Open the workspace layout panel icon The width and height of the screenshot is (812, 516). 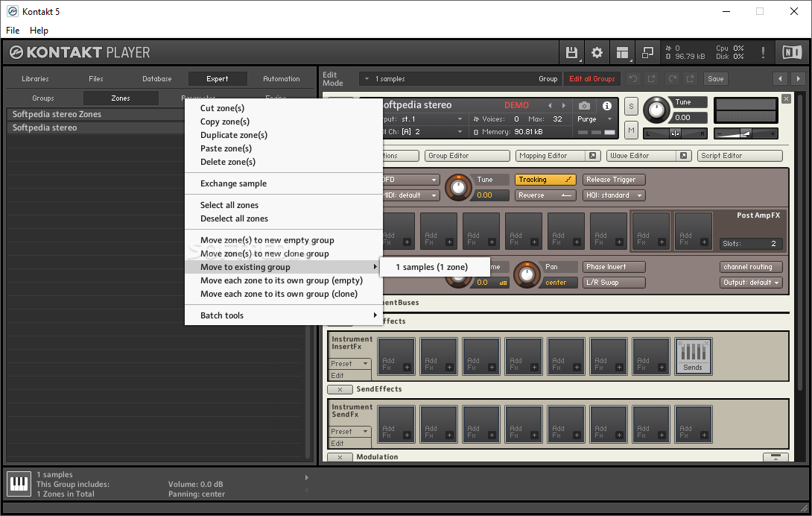click(622, 52)
